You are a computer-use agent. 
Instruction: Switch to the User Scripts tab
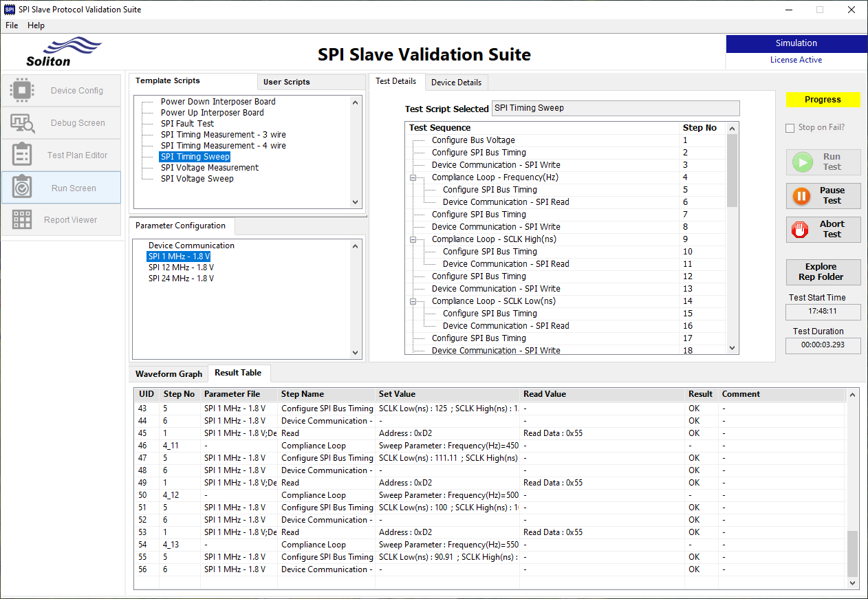pyautogui.click(x=287, y=81)
